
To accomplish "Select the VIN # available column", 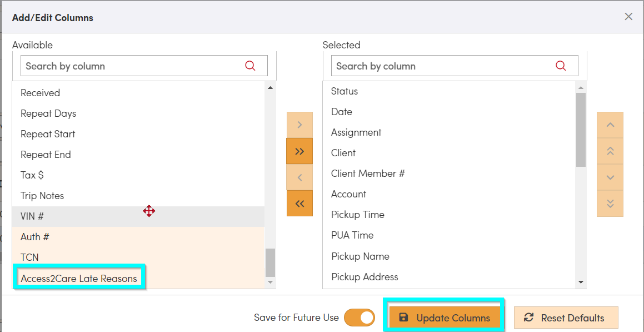I will point(32,216).
